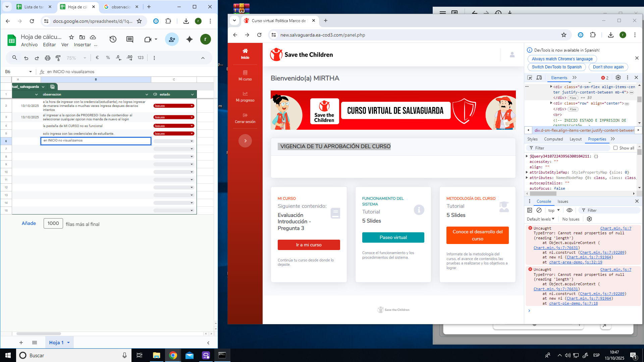
Task: Click the paint format roller icon
Action: click(x=58, y=58)
